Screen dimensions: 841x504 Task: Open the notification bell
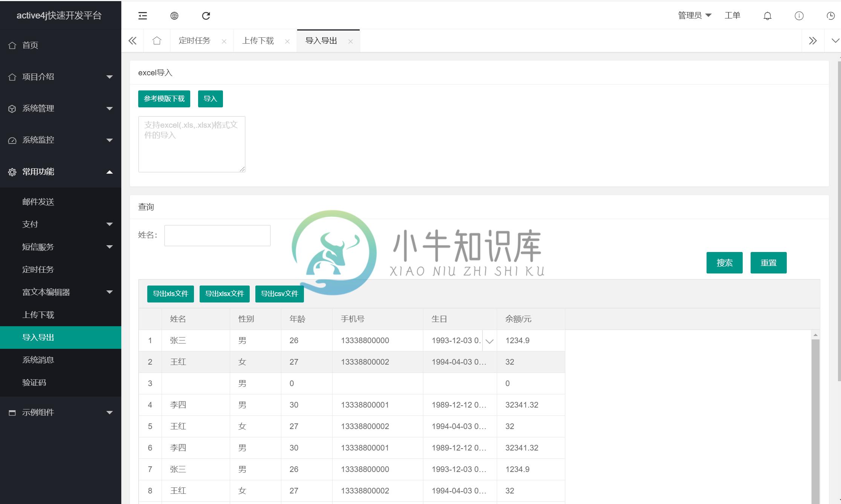[768, 15]
